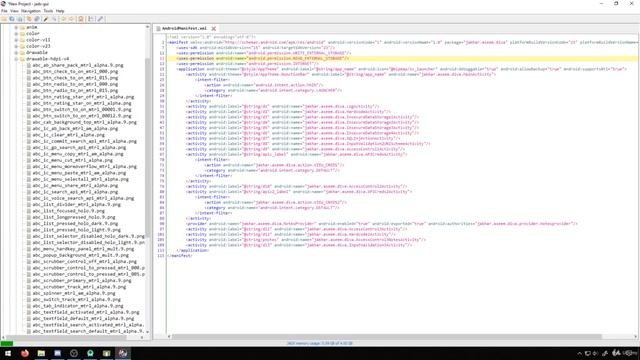Click the tree panel horizontal scrollbar
The height and width of the screenshot is (360, 640).
point(73,337)
